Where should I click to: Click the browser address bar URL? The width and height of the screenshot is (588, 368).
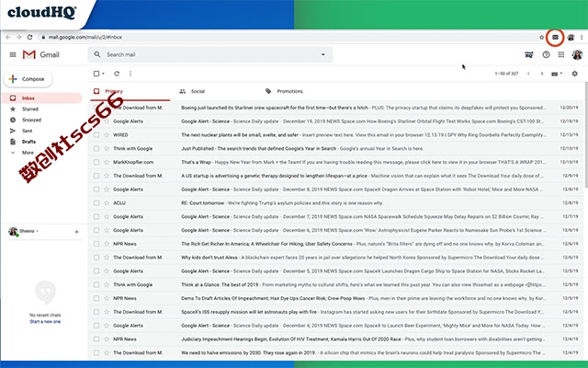pos(85,37)
